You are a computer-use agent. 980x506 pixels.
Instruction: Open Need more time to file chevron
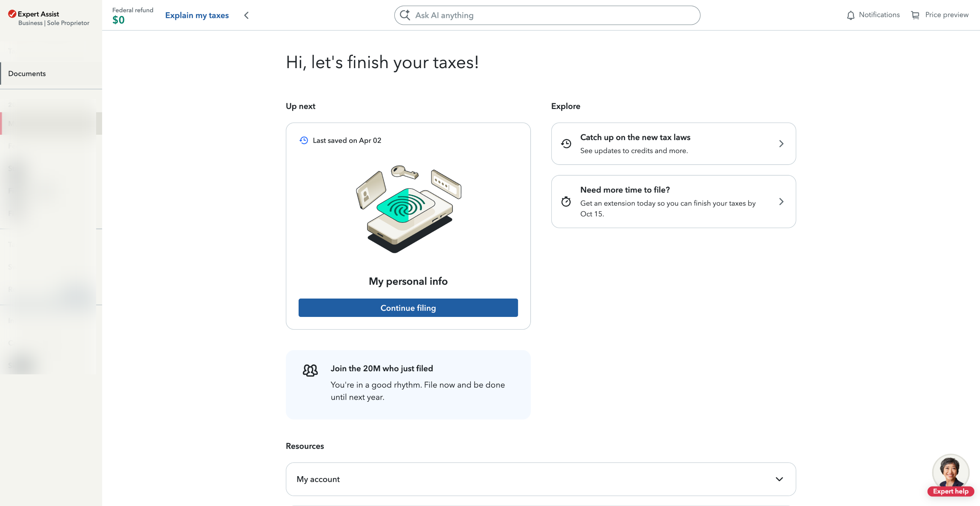781,201
